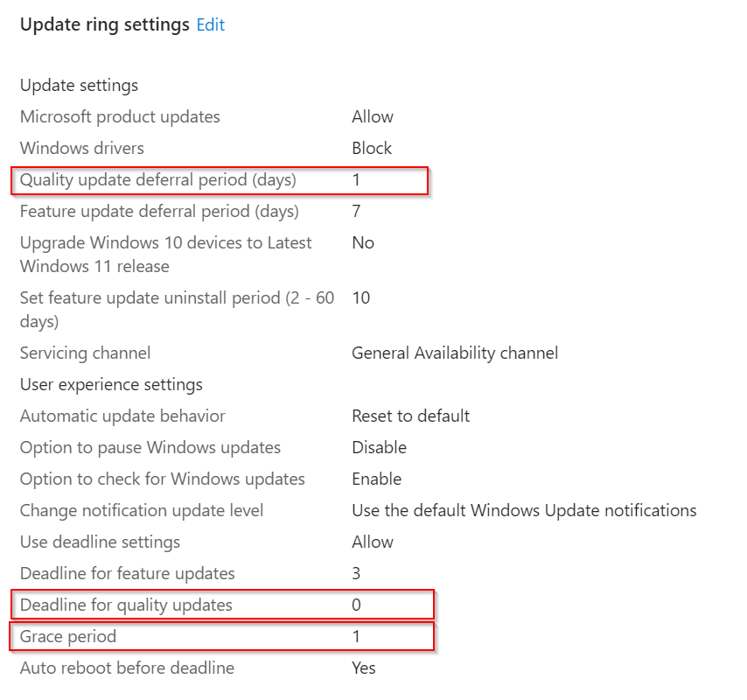This screenshot has width=747, height=700.
Task: Select the General Availability channel value
Action: (454, 353)
